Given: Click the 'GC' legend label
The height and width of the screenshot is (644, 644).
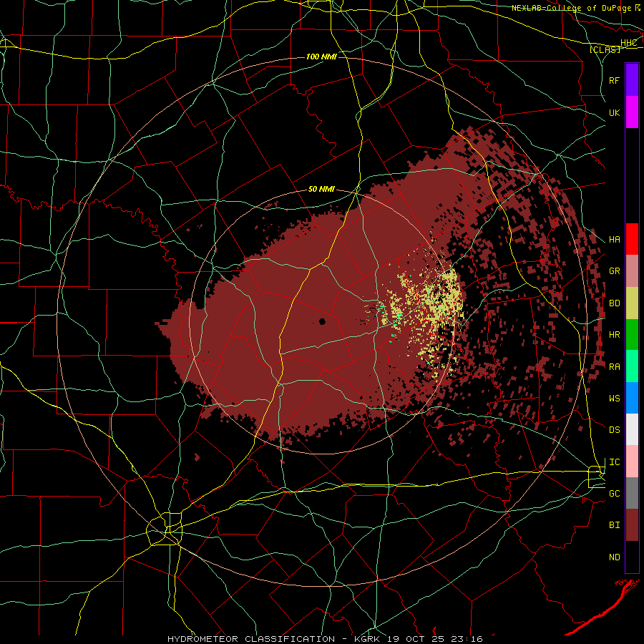Looking at the screenshot, I should tap(614, 494).
